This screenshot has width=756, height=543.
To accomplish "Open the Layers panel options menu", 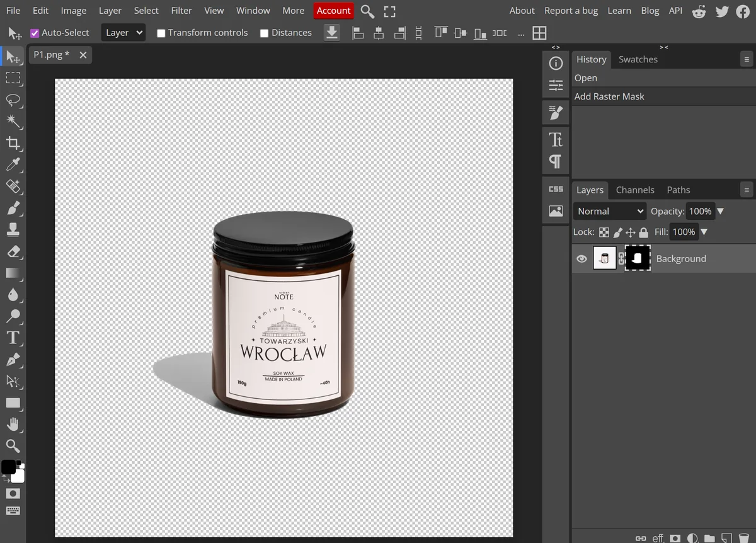I will (x=747, y=190).
